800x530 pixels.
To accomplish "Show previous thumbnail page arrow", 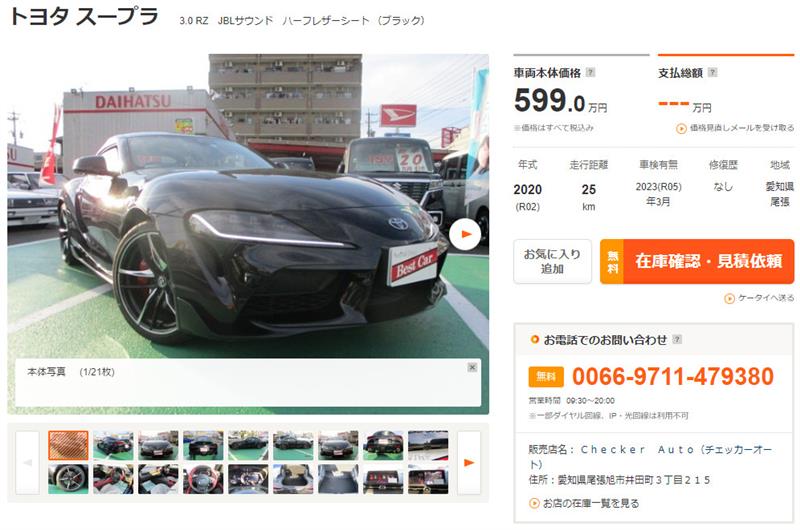I will click(28, 463).
